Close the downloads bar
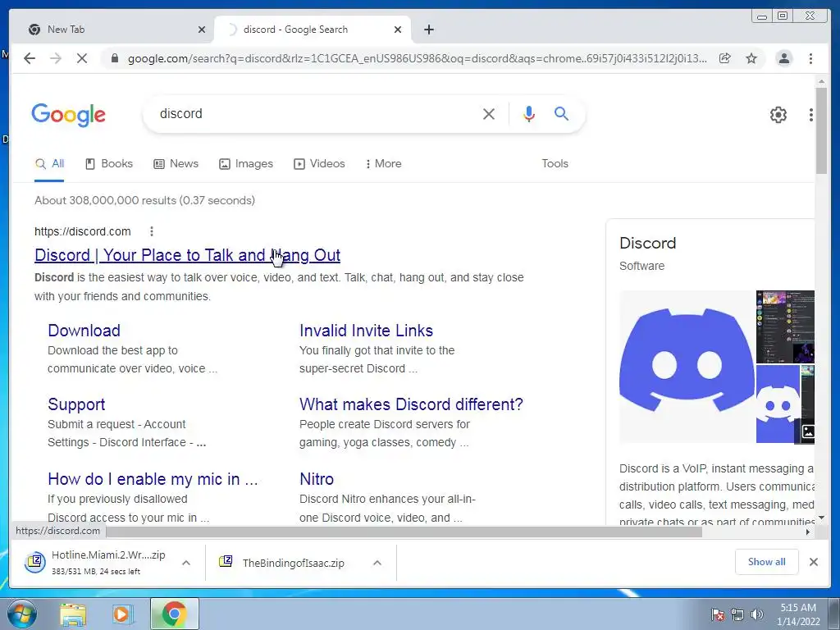The image size is (840, 630). click(813, 562)
